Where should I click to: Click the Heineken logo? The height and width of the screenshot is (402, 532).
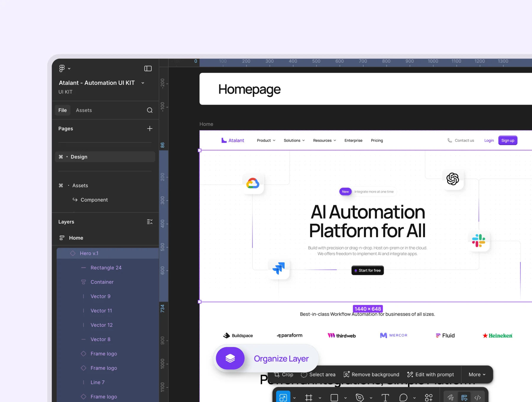(497, 335)
